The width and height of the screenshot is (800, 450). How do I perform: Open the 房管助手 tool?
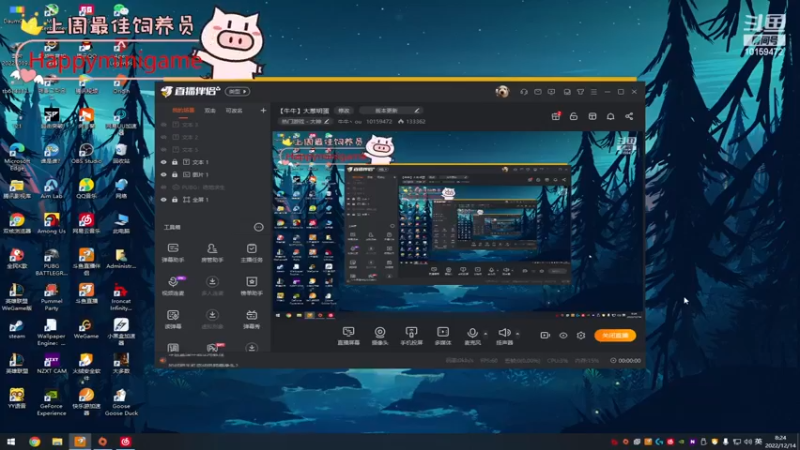pyautogui.click(x=212, y=253)
